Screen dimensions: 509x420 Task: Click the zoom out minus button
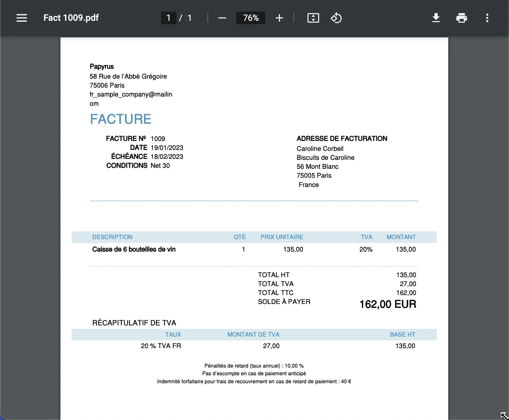click(x=222, y=18)
